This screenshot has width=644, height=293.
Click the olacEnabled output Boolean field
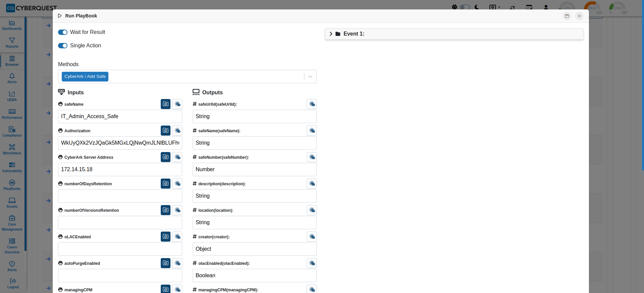point(255,276)
